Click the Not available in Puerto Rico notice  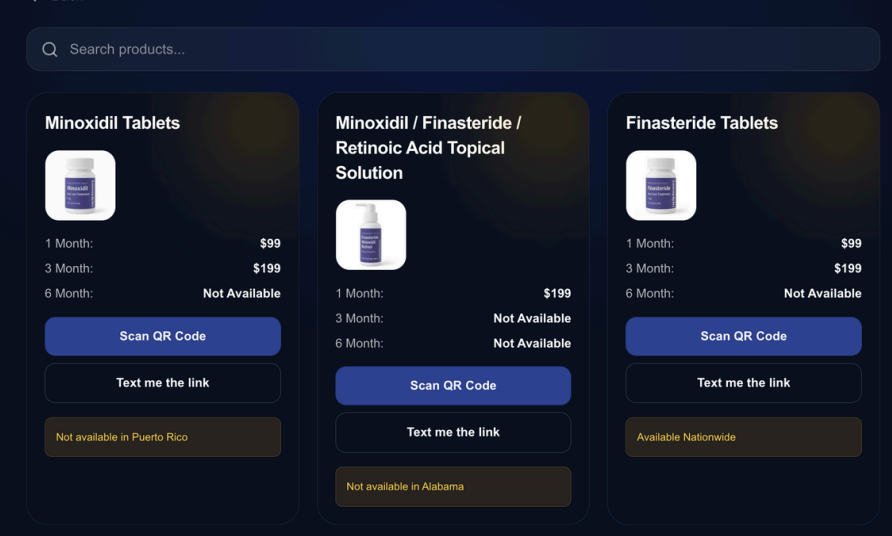pyautogui.click(x=162, y=437)
